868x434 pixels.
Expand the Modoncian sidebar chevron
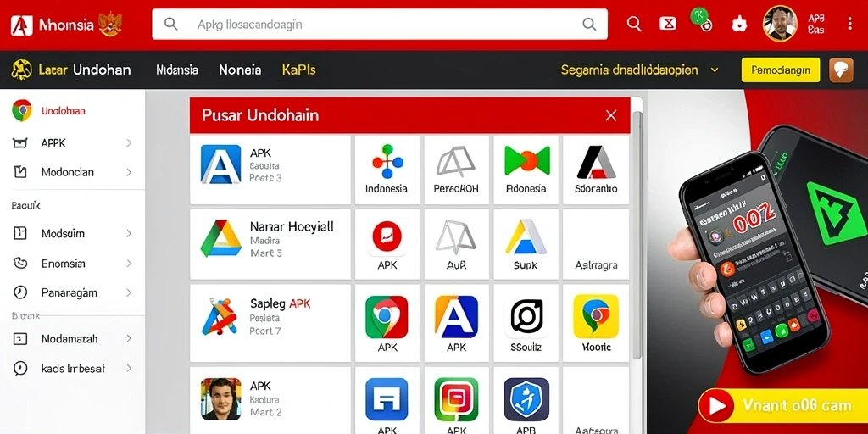129,172
